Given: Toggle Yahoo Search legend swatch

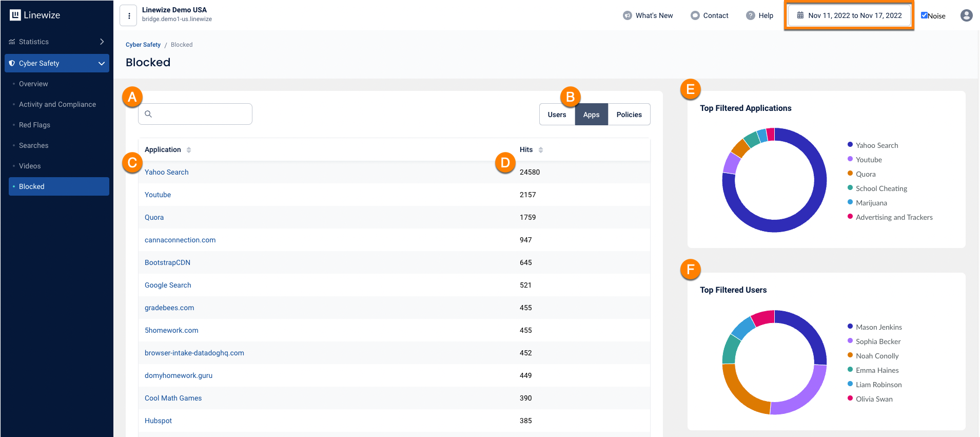Looking at the screenshot, I should (850, 145).
